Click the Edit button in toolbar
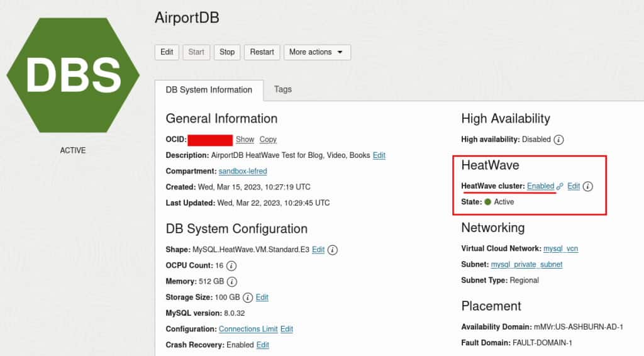The height and width of the screenshot is (356, 644). tap(167, 52)
